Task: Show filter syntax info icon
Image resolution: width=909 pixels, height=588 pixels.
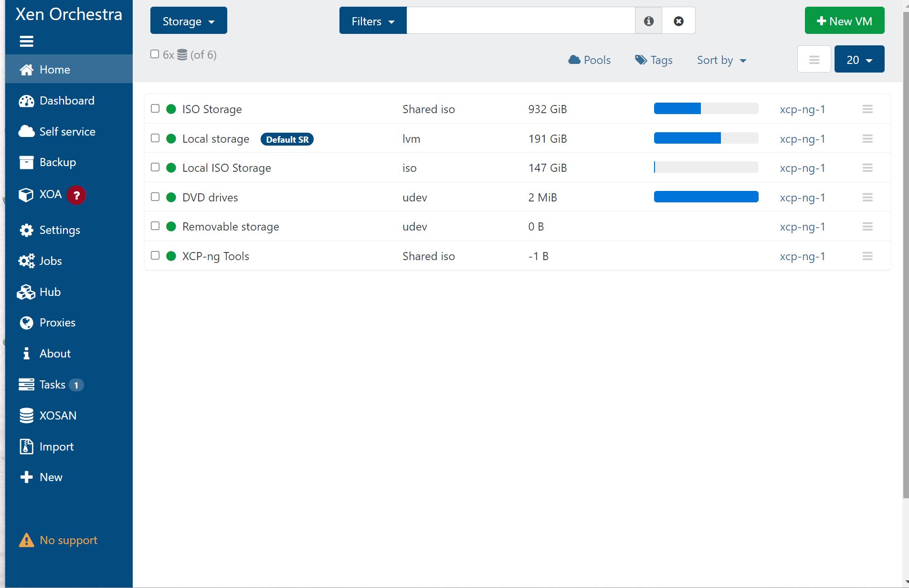Action: point(648,21)
